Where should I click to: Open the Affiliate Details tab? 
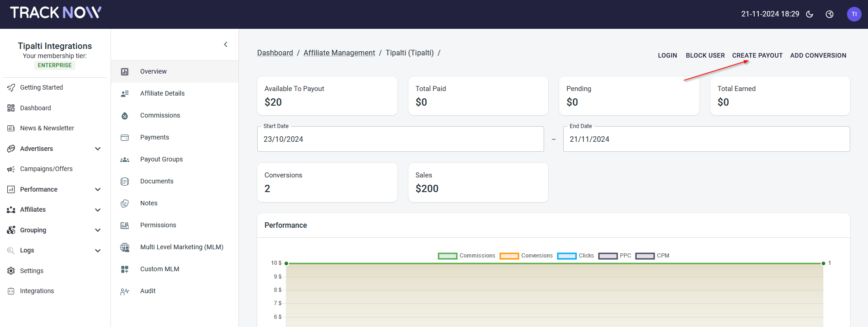point(162,93)
